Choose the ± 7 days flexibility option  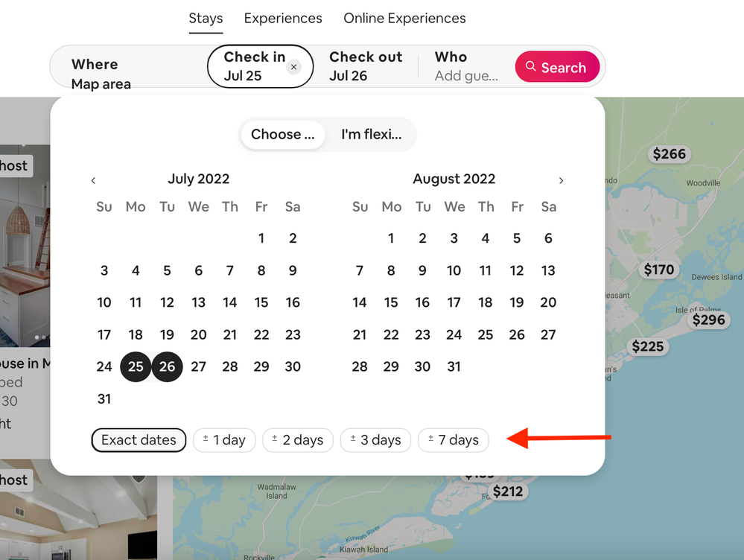point(453,440)
